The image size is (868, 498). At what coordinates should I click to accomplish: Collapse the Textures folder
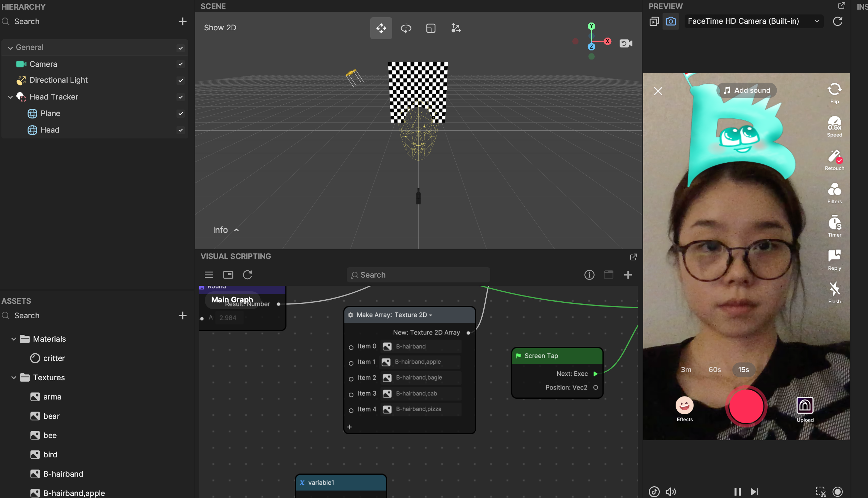pos(14,377)
